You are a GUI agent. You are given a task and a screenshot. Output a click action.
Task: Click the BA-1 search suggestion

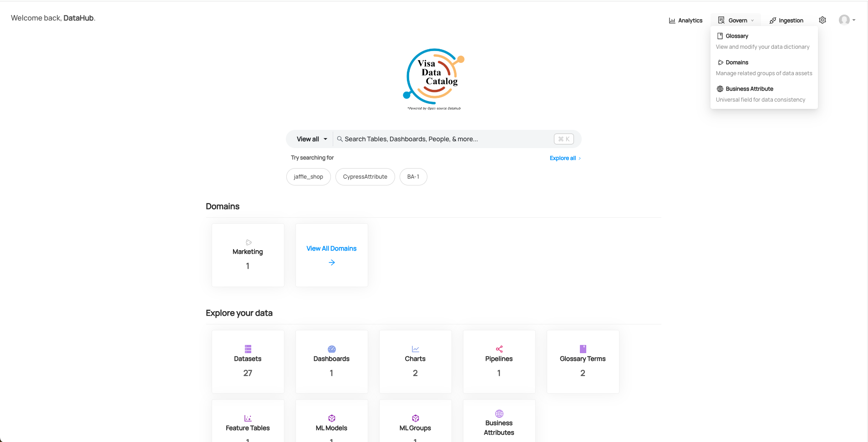(413, 177)
